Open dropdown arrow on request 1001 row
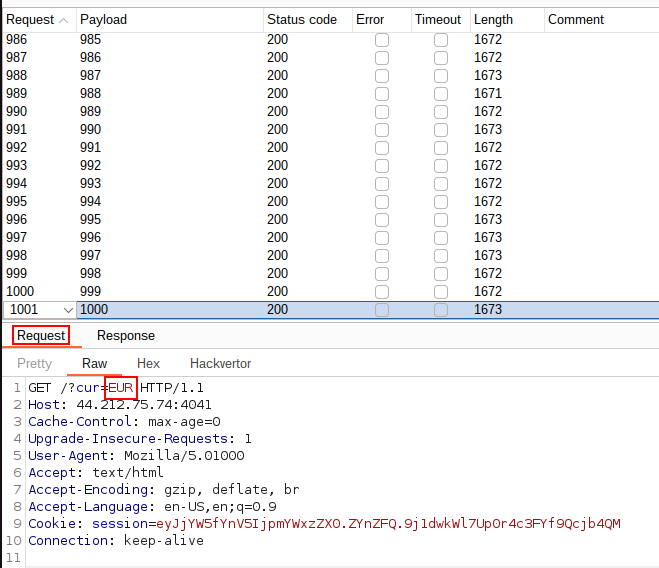 (x=68, y=310)
